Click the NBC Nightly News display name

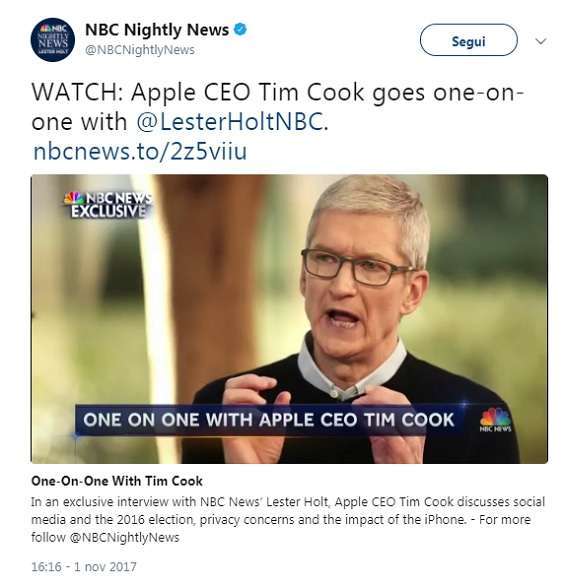(x=157, y=30)
